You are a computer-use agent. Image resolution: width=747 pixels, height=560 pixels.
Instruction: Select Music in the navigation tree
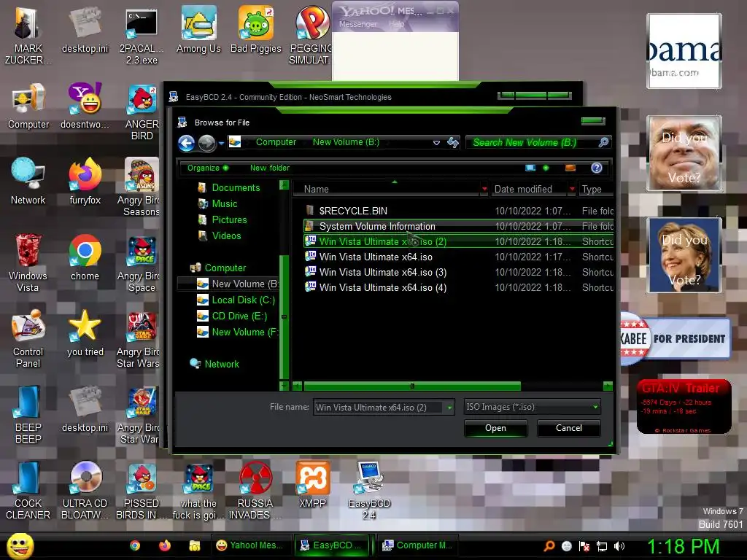(x=217, y=204)
